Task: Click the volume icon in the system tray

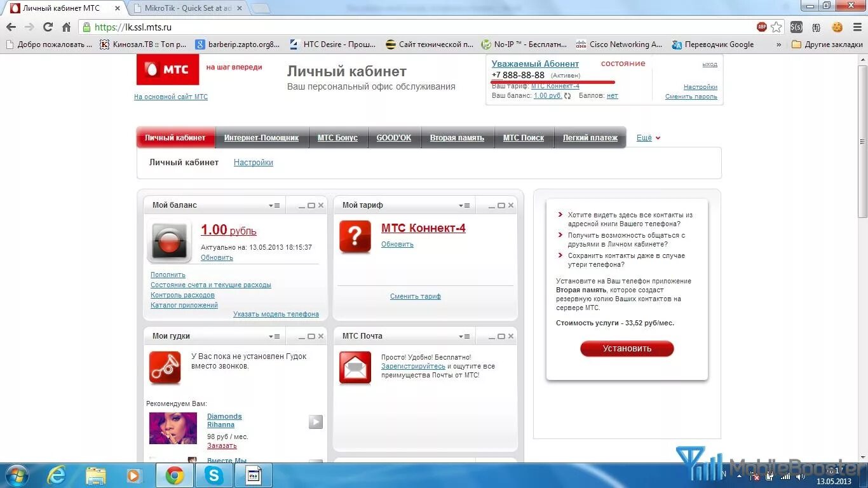Action: pyautogui.click(x=800, y=476)
